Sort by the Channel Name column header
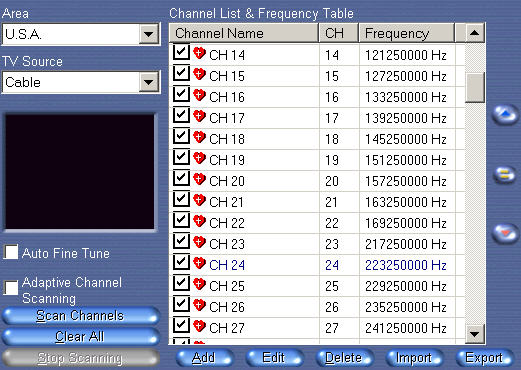 click(244, 33)
